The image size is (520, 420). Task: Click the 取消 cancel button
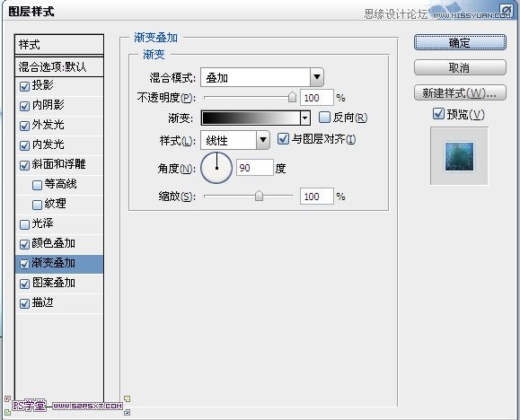coord(460,67)
